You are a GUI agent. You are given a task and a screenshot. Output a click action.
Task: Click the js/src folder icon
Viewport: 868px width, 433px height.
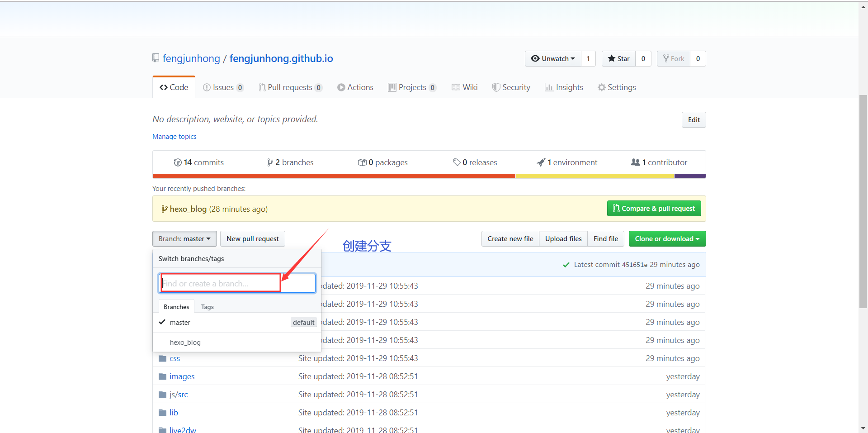(163, 395)
